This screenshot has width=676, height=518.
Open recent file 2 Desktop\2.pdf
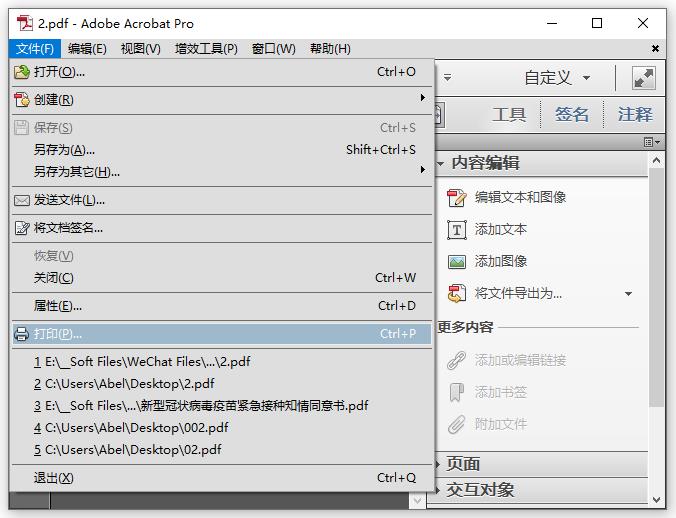coord(222,384)
